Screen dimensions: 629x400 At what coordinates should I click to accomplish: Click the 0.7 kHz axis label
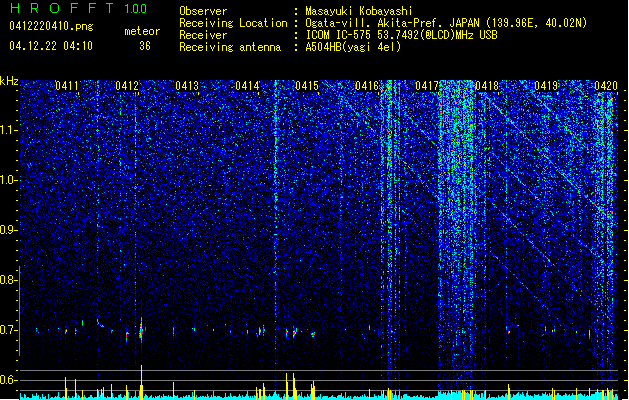click(9, 330)
